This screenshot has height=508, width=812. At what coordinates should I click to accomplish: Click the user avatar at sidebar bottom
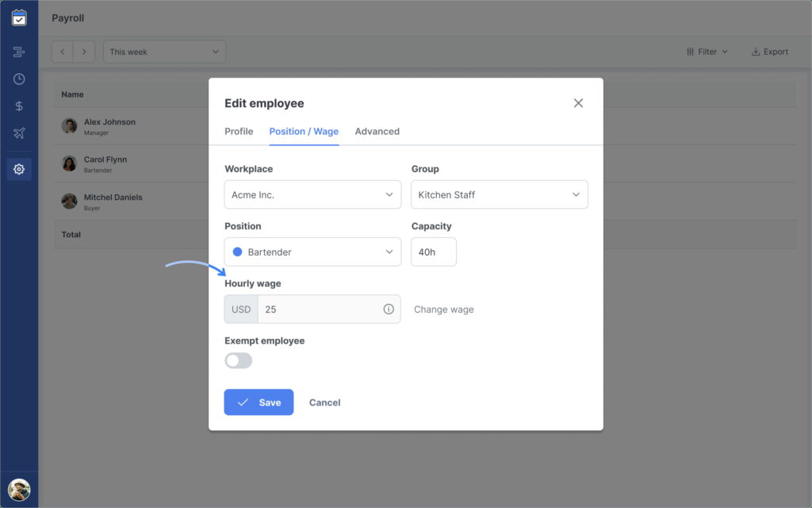click(x=19, y=489)
